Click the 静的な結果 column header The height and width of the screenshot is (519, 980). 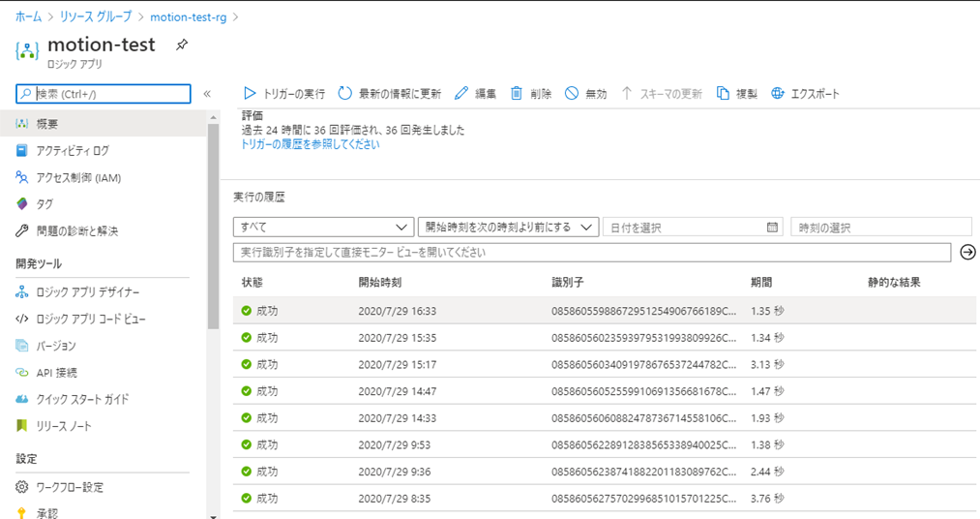pyautogui.click(x=894, y=283)
